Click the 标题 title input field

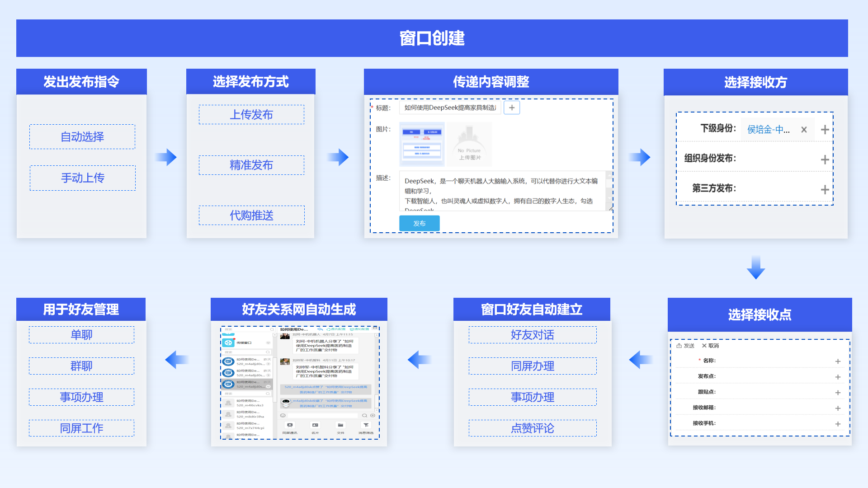click(x=450, y=108)
